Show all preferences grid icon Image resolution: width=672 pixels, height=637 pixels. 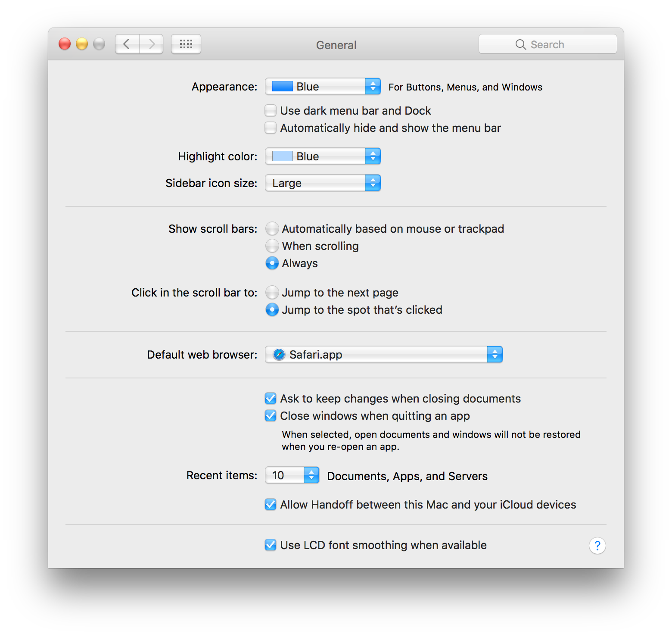click(186, 44)
